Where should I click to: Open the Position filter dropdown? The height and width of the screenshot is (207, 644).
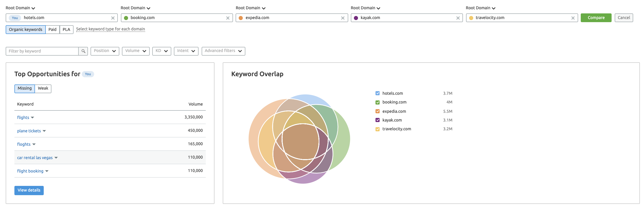click(105, 51)
